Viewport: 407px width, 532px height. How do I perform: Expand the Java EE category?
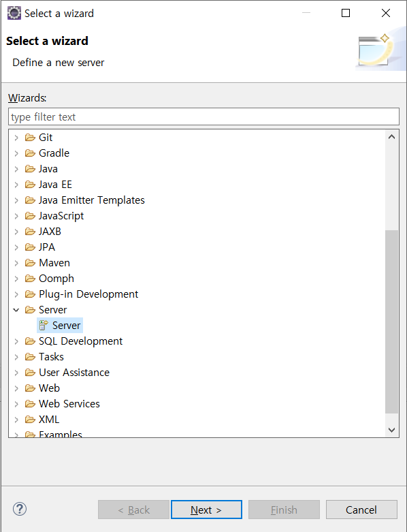click(16, 185)
